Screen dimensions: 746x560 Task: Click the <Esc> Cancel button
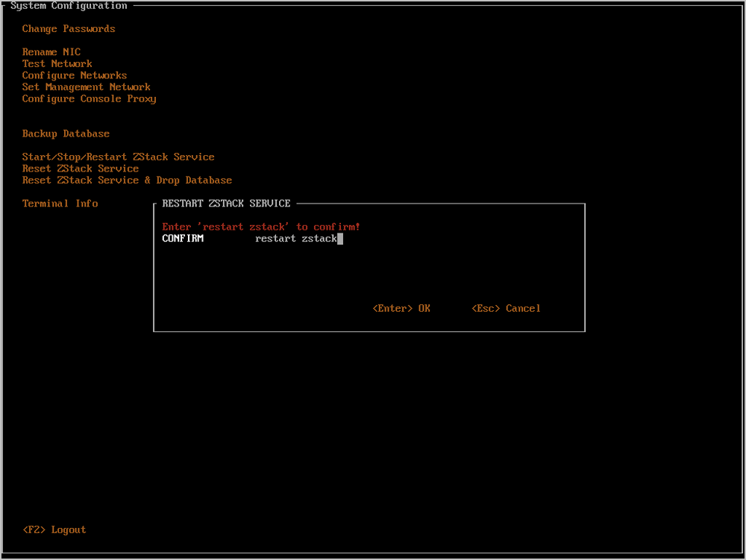507,309
